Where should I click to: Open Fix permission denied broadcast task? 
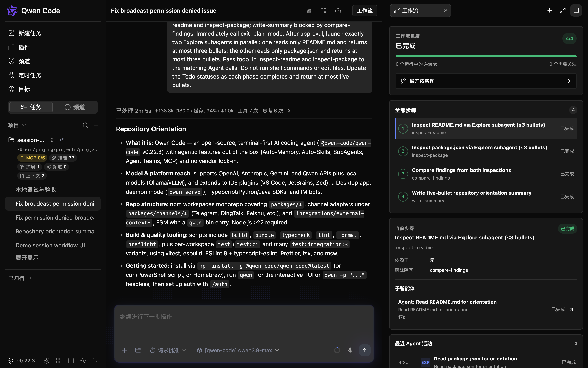[x=53, y=218]
